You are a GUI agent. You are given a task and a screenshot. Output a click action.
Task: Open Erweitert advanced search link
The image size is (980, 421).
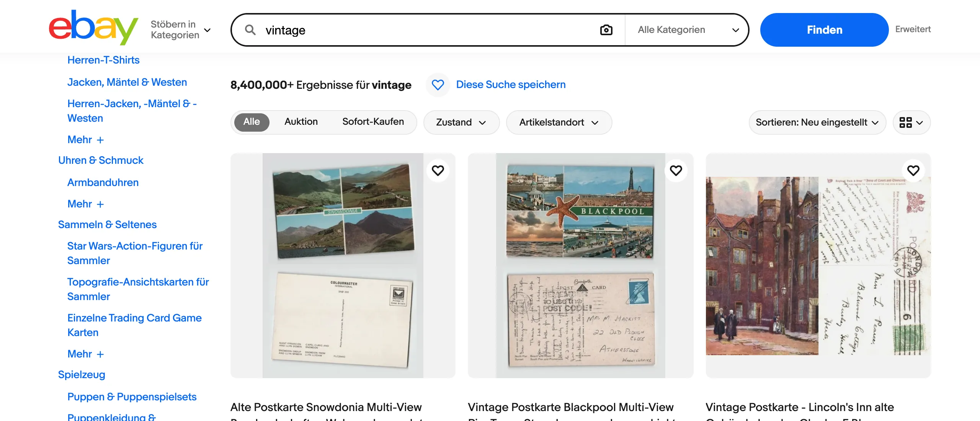tap(913, 29)
